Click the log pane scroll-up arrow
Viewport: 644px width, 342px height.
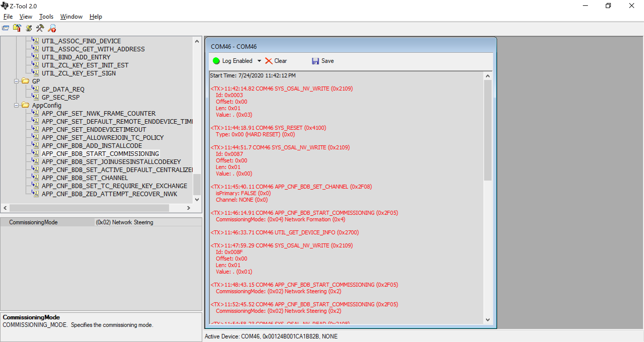coord(488,76)
